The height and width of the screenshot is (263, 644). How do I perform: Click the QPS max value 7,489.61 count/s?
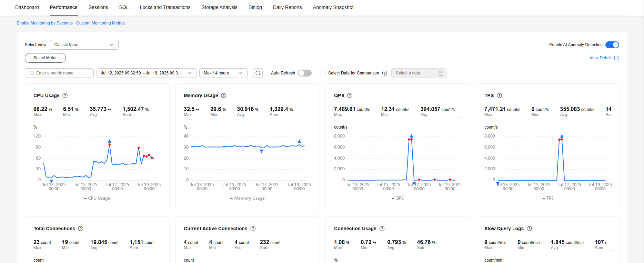(x=352, y=109)
